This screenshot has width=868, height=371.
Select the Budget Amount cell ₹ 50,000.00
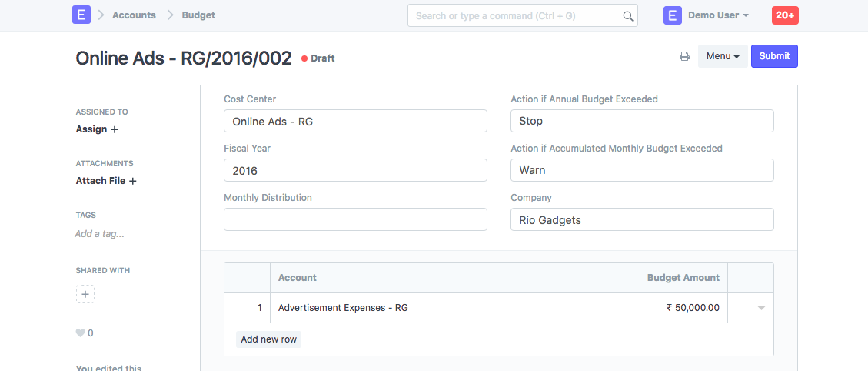click(x=658, y=308)
